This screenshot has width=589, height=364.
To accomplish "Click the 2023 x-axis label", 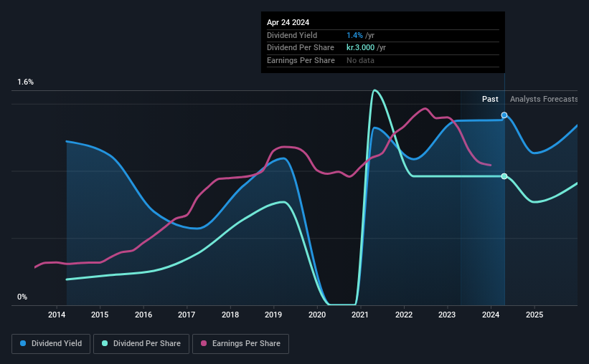I will click(447, 315).
